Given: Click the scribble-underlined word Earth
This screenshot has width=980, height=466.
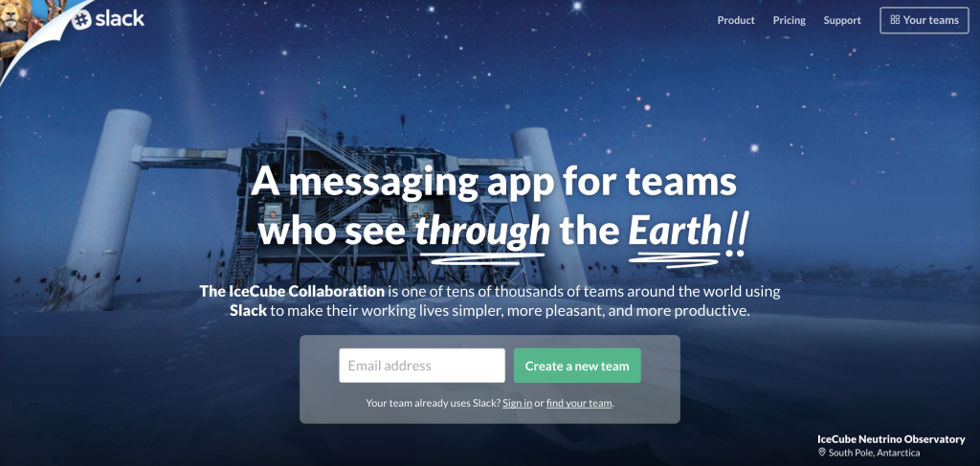Looking at the screenshot, I should [x=675, y=232].
